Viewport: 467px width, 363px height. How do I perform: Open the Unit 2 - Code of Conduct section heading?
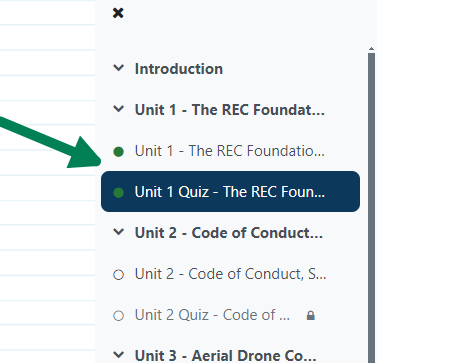point(229,233)
